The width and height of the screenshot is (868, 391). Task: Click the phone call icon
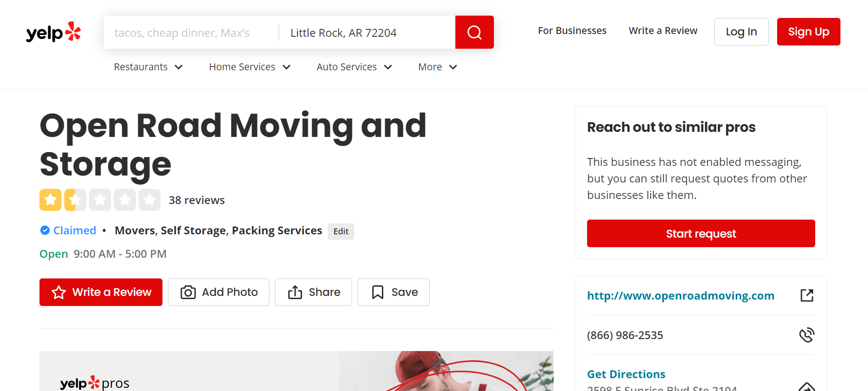point(806,335)
